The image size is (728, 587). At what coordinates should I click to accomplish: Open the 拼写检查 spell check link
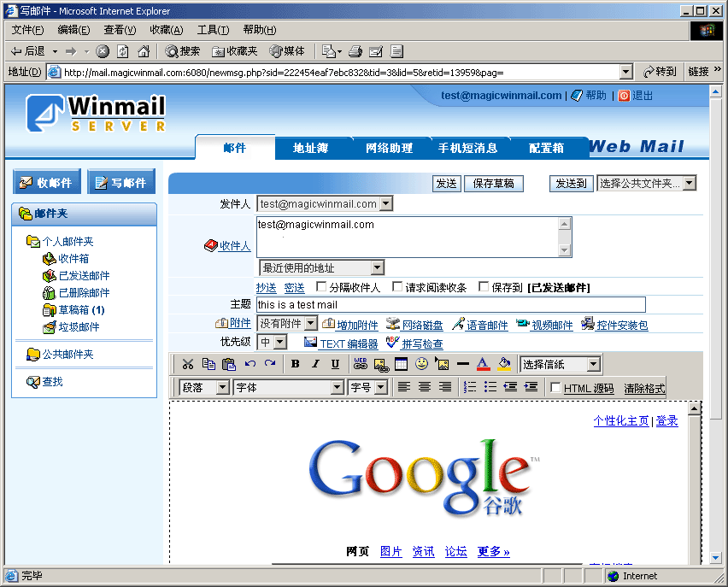point(422,343)
